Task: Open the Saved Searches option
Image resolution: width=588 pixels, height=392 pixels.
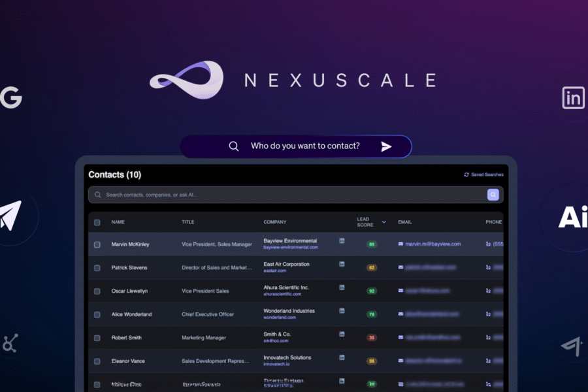Action: (483, 174)
